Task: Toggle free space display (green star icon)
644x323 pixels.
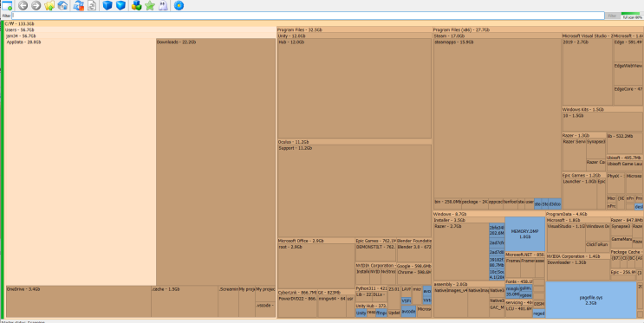Action: (x=150, y=5)
